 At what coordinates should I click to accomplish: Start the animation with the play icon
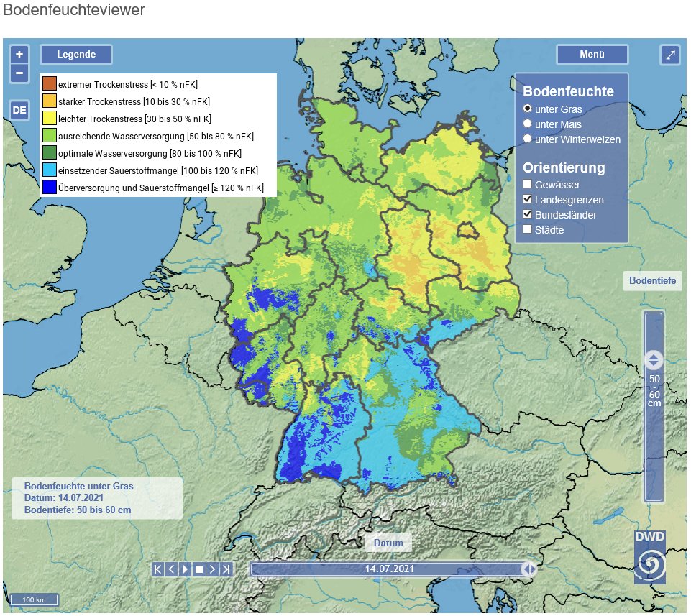[x=185, y=568]
